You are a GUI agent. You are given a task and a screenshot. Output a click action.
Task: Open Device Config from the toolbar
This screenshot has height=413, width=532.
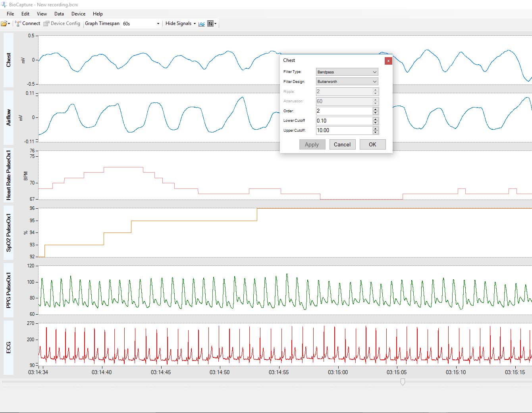62,23
